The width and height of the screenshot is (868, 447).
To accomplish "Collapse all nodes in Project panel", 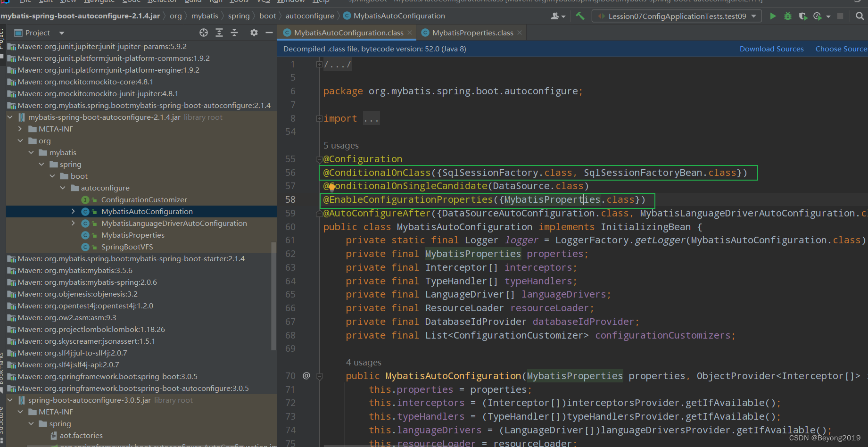I will pyautogui.click(x=234, y=33).
